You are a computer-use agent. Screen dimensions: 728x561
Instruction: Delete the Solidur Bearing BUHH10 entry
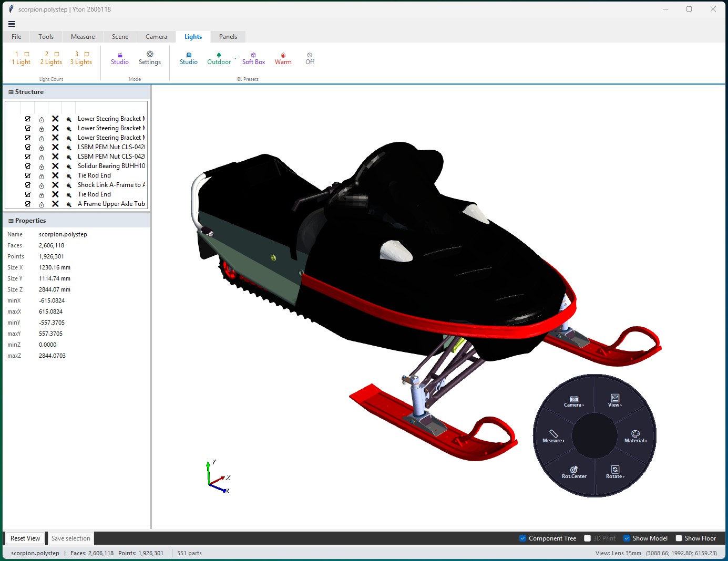tap(55, 166)
